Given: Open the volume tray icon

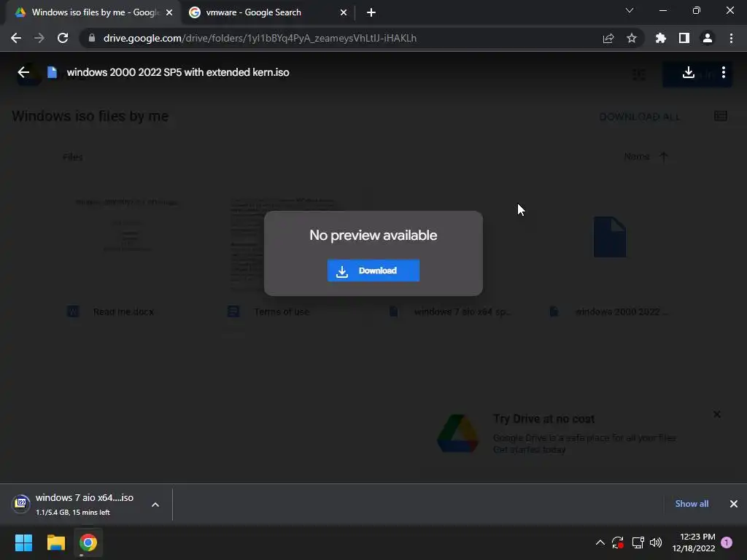Looking at the screenshot, I should pos(656,542).
